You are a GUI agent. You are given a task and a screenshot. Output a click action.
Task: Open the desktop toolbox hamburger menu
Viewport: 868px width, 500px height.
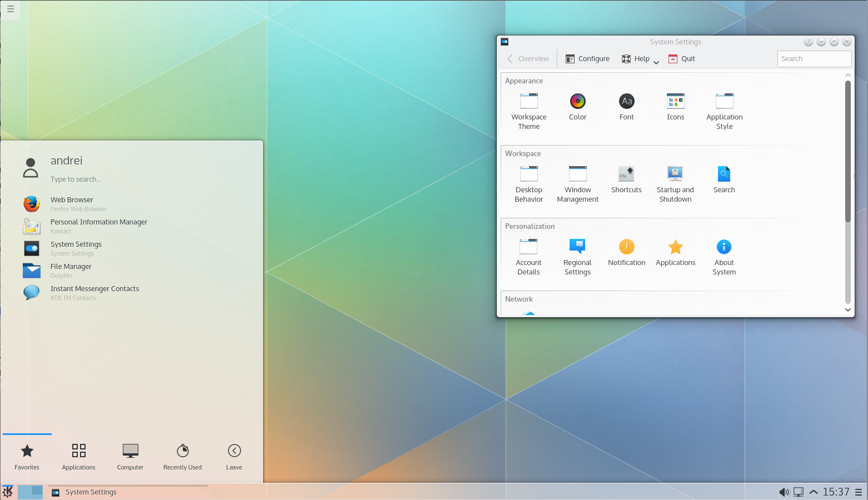[10, 9]
